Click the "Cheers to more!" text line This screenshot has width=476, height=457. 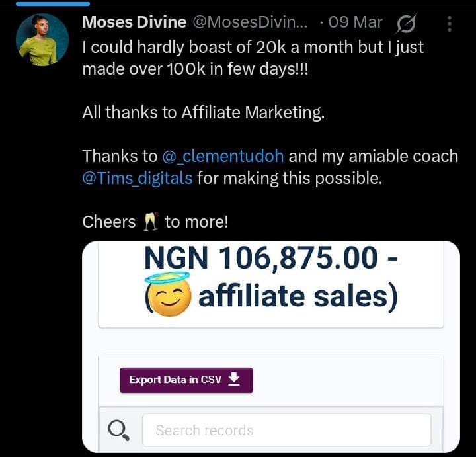point(155,222)
